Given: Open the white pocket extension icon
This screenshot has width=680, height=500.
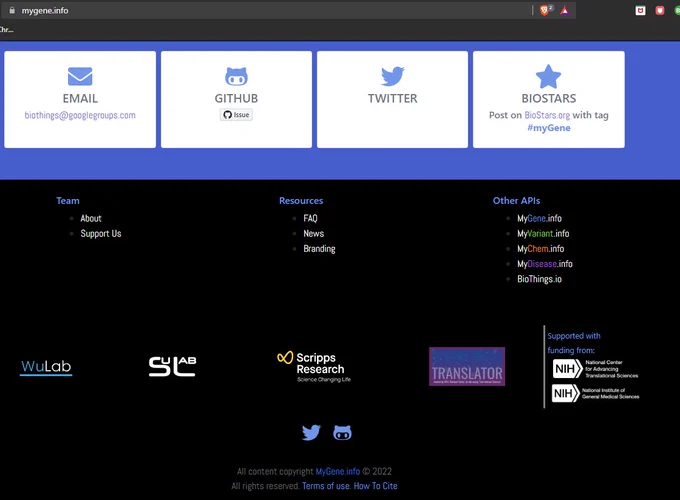Looking at the screenshot, I should click(x=640, y=10).
